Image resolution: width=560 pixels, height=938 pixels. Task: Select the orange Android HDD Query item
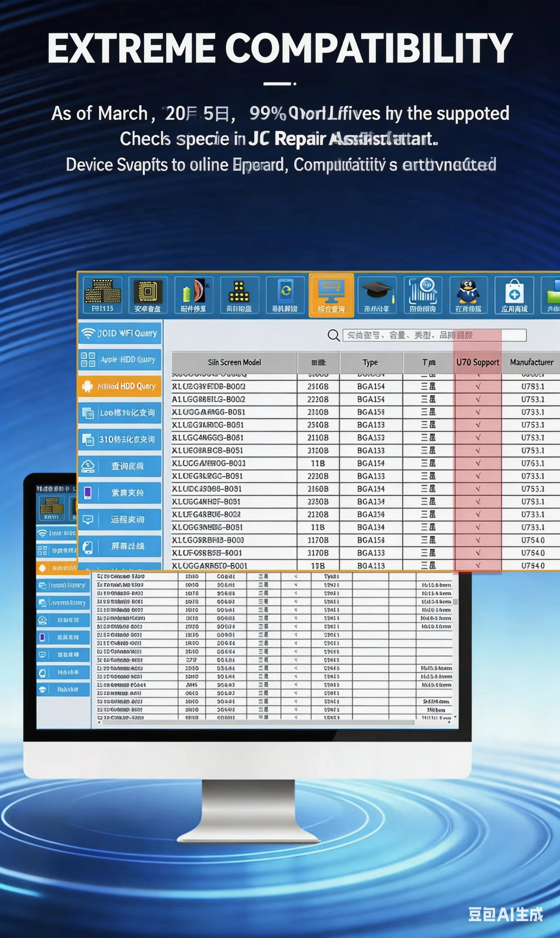(120, 386)
